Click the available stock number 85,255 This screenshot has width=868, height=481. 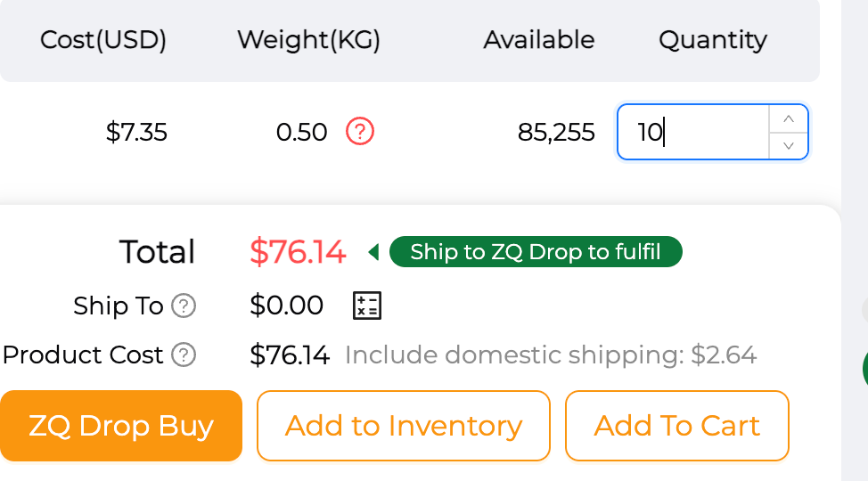[x=556, y=133]
